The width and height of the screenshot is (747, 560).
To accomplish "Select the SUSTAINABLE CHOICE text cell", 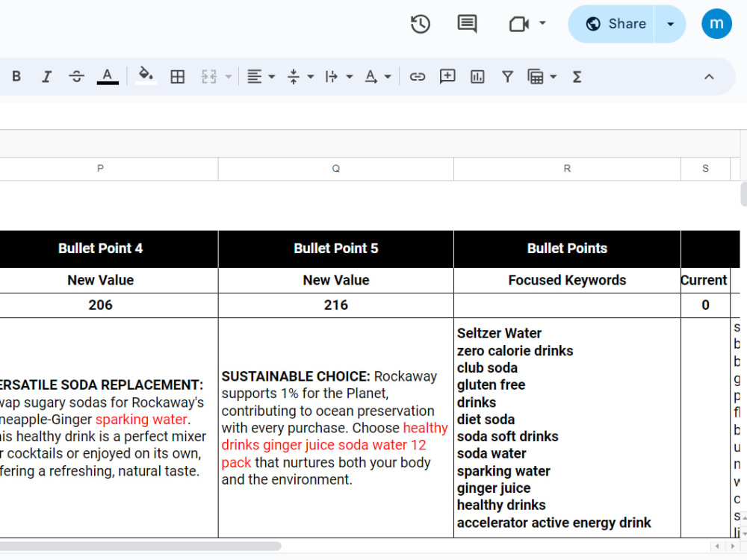I will coord(336,428).
